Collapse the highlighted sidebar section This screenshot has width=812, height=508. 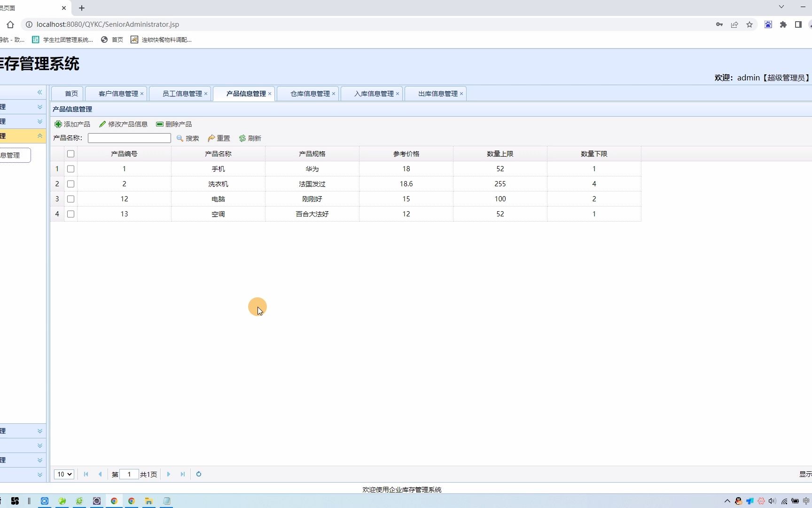pyautogui.click(x=40, y=136)
